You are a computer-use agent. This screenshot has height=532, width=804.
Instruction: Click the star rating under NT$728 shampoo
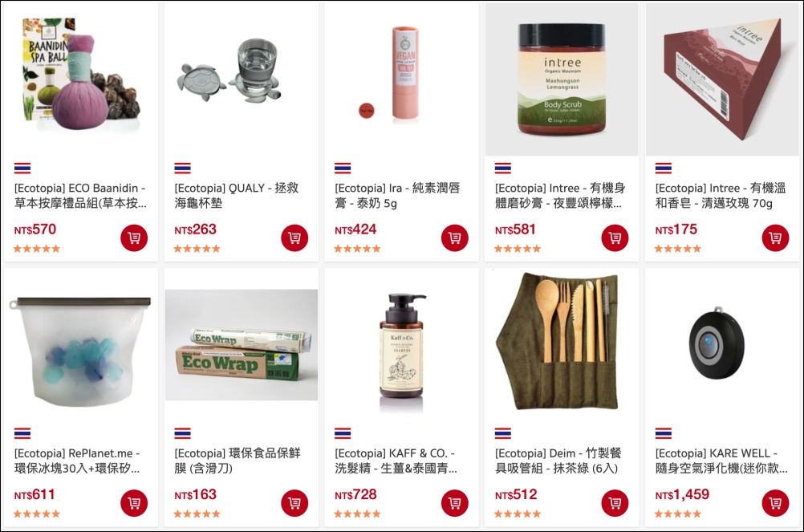pyautogui.click(x=357, y=514)
